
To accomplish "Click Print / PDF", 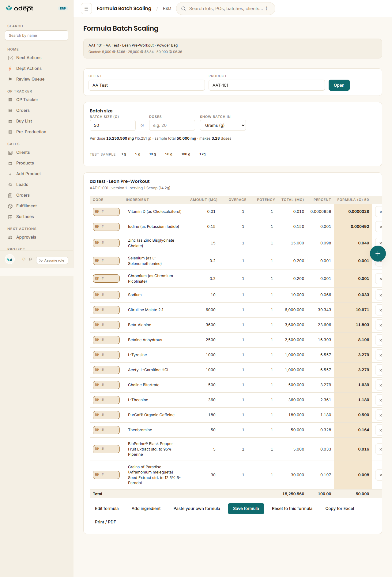I will coord(105,522).
